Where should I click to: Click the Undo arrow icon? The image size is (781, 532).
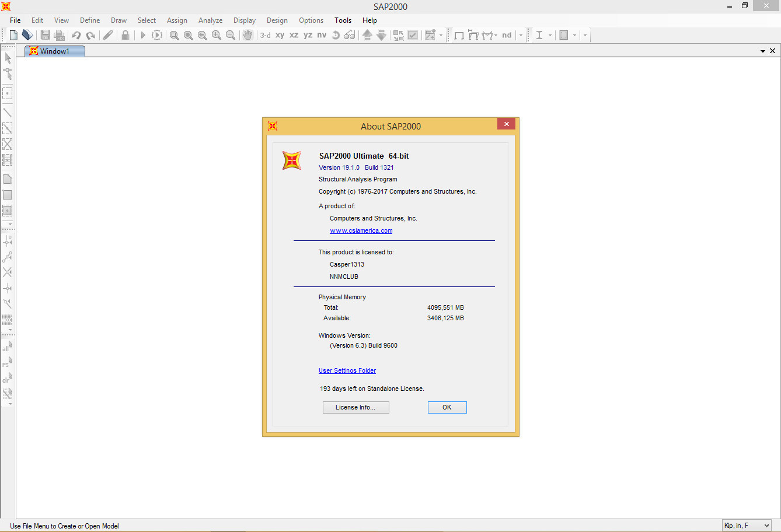coord(76,35)
